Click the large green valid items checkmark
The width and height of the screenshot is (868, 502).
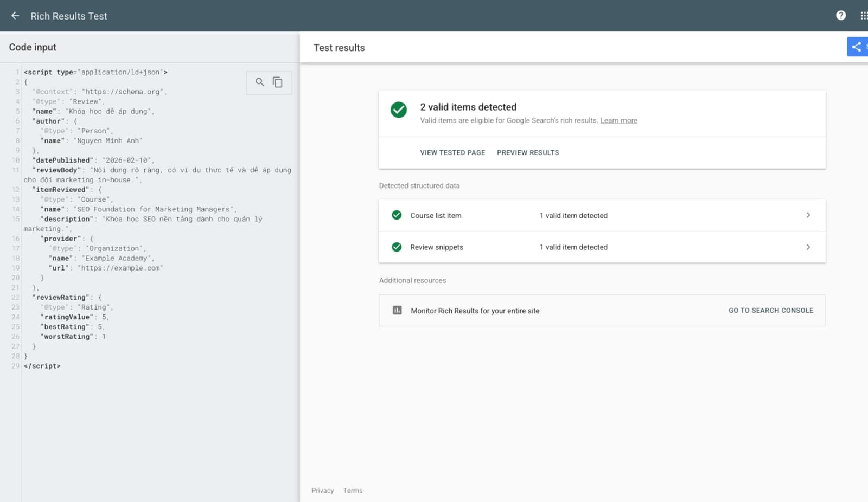click(399, 110)
